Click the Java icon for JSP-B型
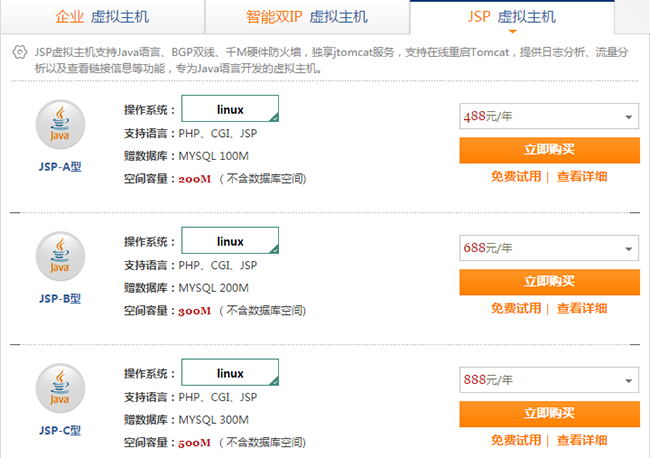 (60, 257)
